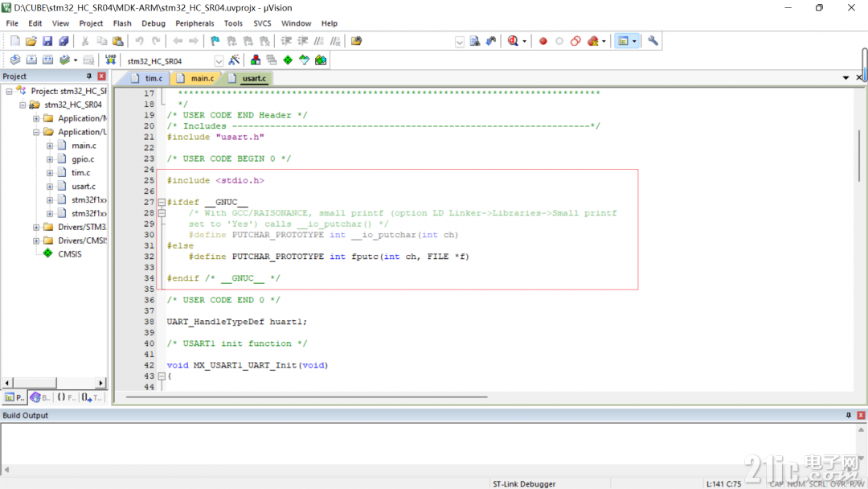Viewport: 868px width, 489px height.
Task: Select usart.c in the project tree
Action: pos(84,187)
